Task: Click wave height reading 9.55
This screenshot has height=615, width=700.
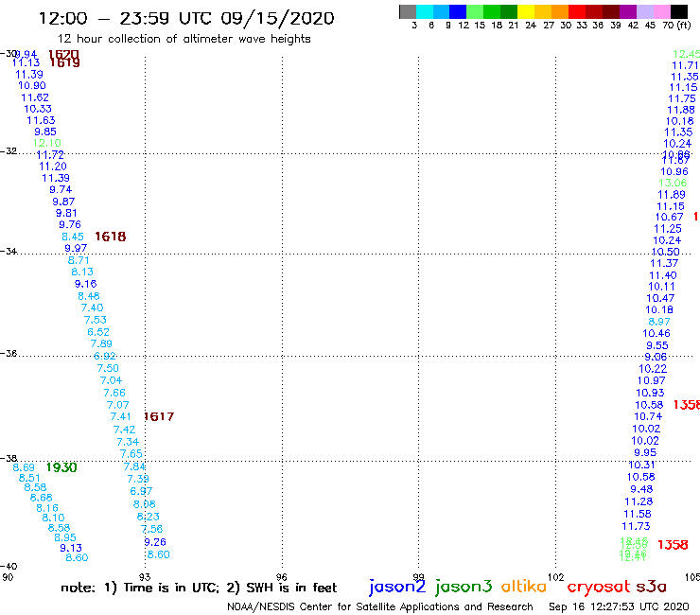Action: [x=657, y=345]
